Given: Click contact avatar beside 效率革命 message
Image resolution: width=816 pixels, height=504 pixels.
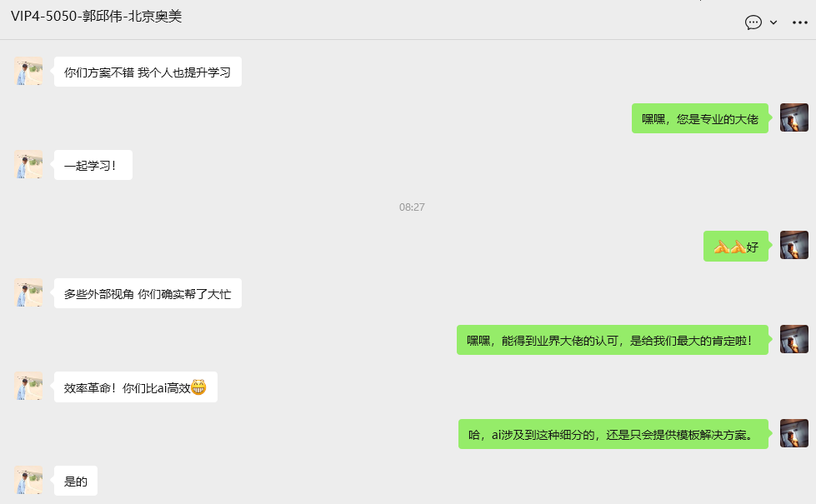Looking at the screenshot, I should tap(28, 386).
